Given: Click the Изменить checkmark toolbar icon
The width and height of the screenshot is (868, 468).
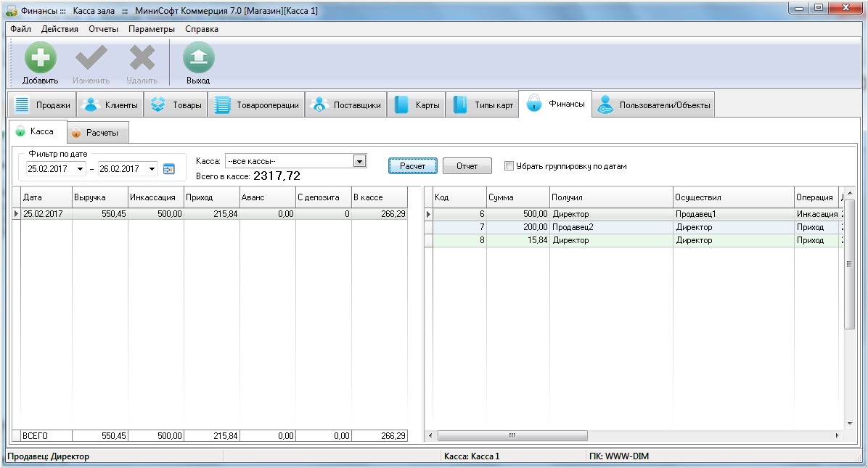Looking at the screenshot, I should click(91, 58).
